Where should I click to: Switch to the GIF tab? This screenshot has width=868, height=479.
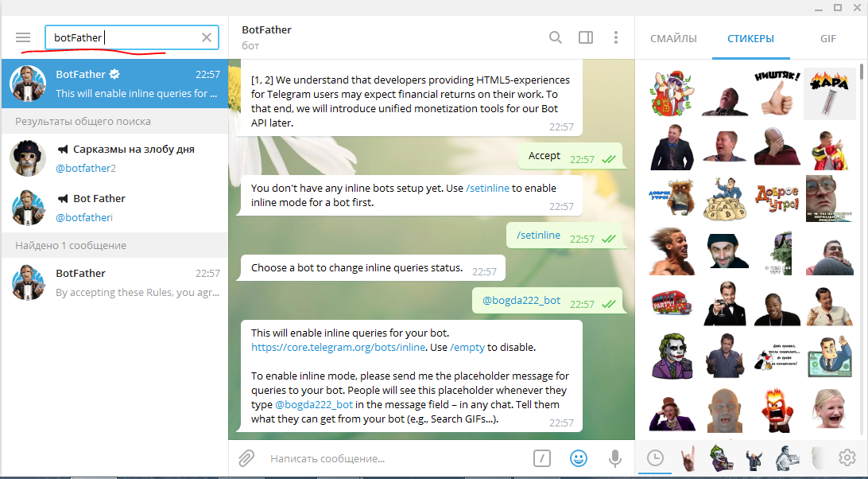(x=828, y=39)
